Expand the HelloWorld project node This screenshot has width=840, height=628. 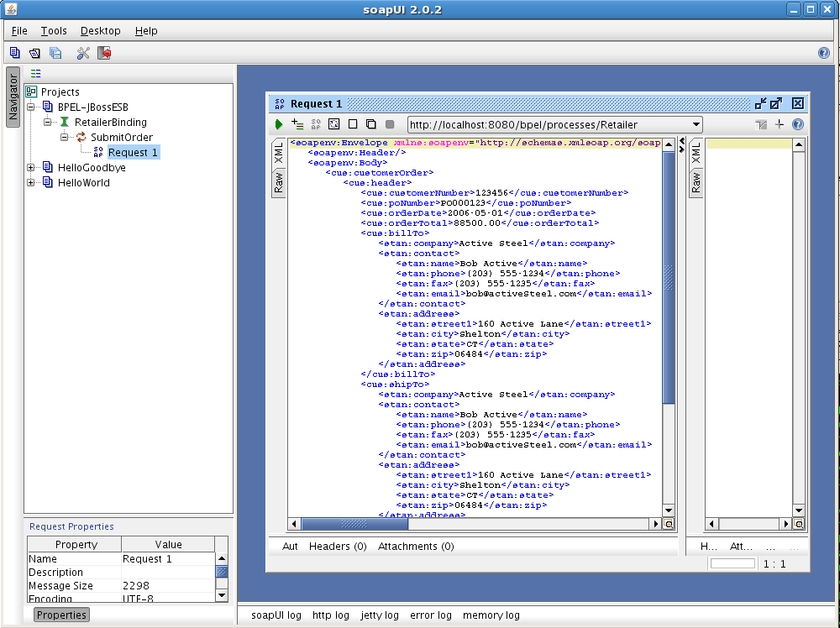[31, 182]
